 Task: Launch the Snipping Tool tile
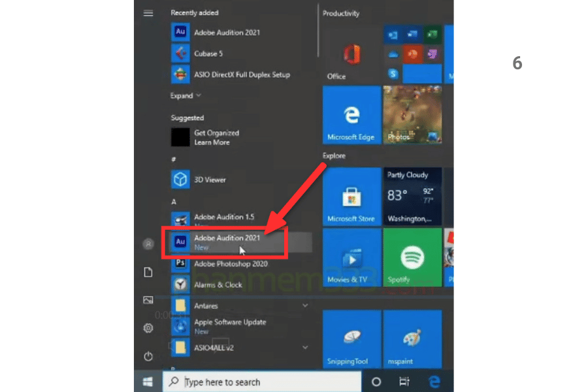[351, 340]
